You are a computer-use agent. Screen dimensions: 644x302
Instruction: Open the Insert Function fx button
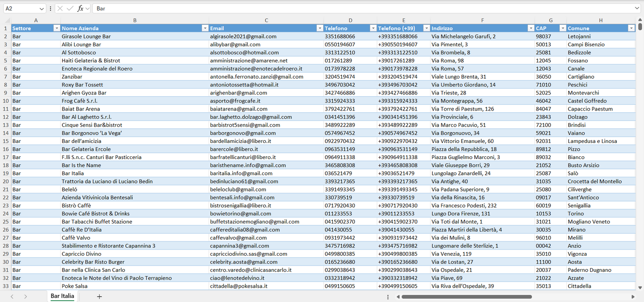80,8
